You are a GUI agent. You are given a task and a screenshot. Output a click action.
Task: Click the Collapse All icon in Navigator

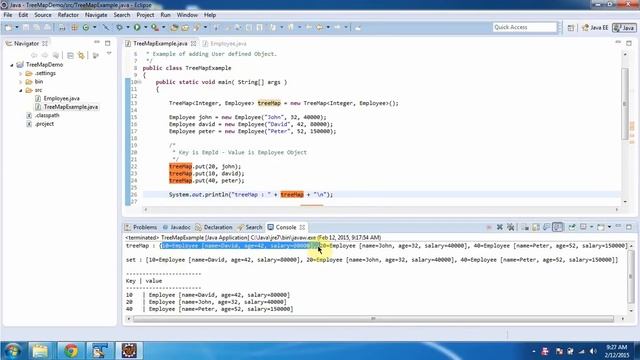click(70, 55)
